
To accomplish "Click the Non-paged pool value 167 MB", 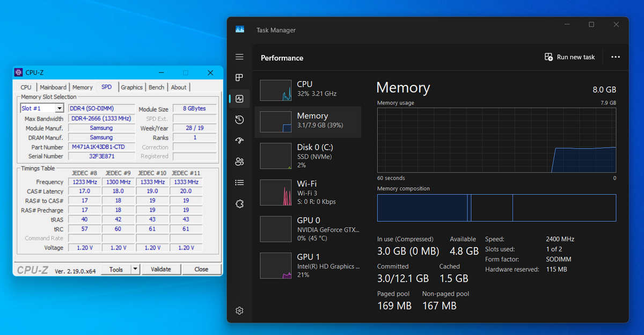I will click(440, 306).
